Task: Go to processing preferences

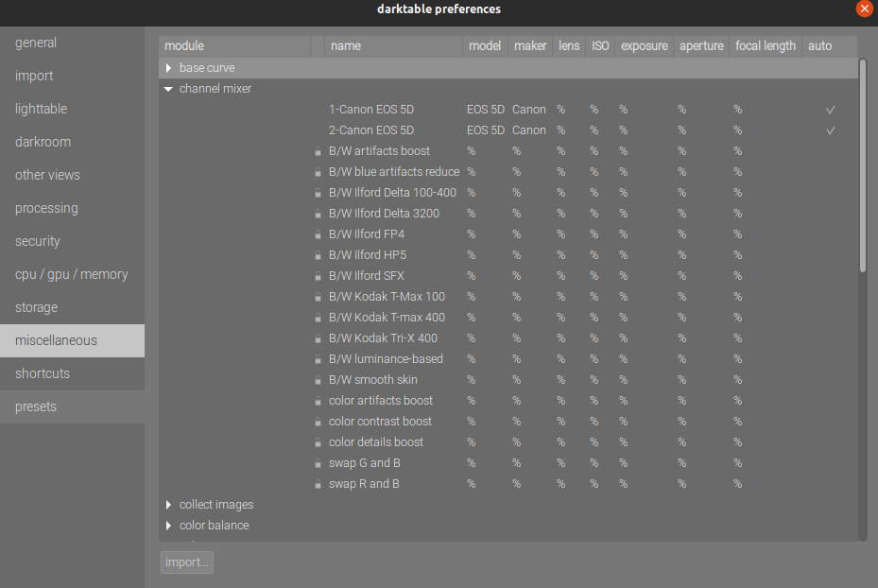Action: point(72,208)
